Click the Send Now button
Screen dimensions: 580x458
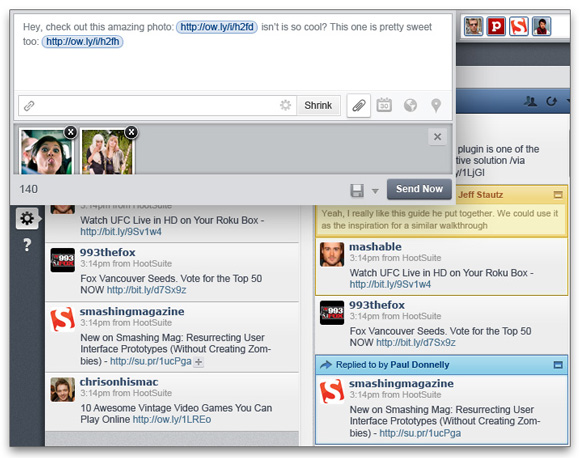click(x=419, y=189)
